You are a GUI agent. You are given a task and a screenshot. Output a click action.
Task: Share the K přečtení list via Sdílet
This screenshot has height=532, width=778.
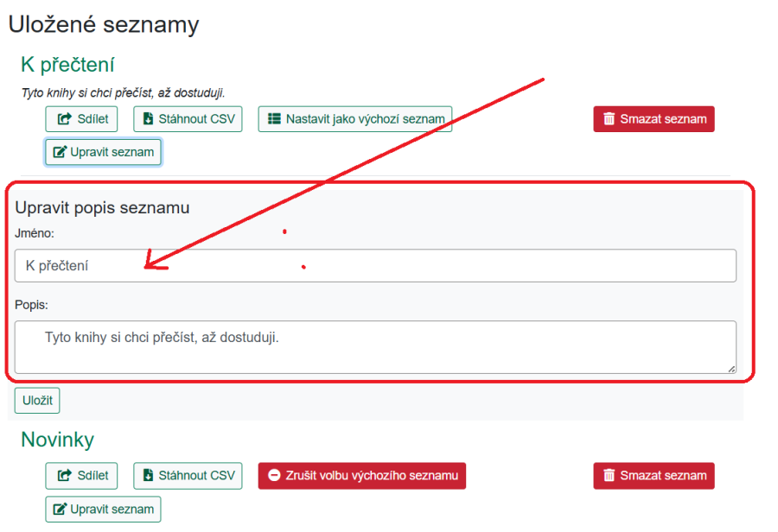pos(81,118)
